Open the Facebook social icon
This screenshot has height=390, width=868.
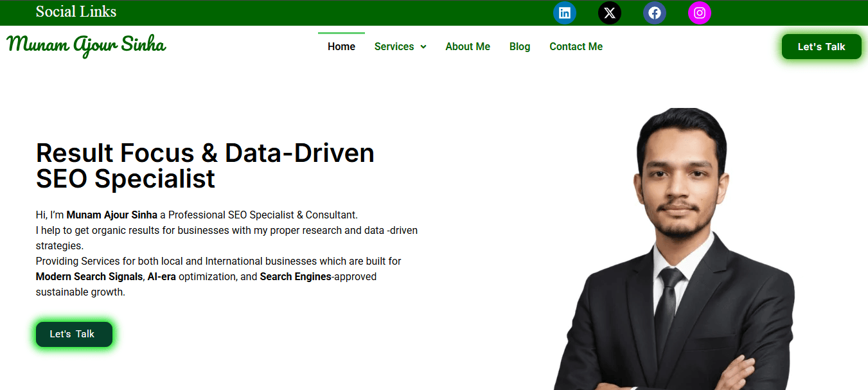655,13
